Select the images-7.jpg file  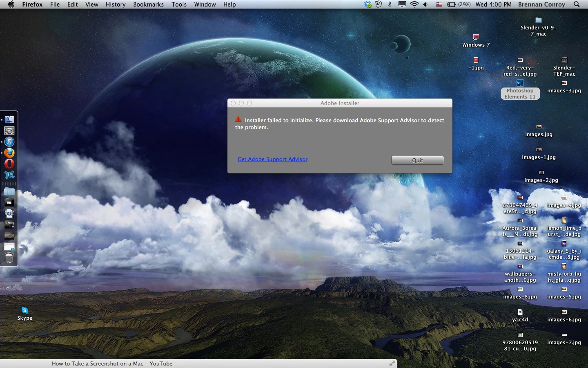[564, 339]
